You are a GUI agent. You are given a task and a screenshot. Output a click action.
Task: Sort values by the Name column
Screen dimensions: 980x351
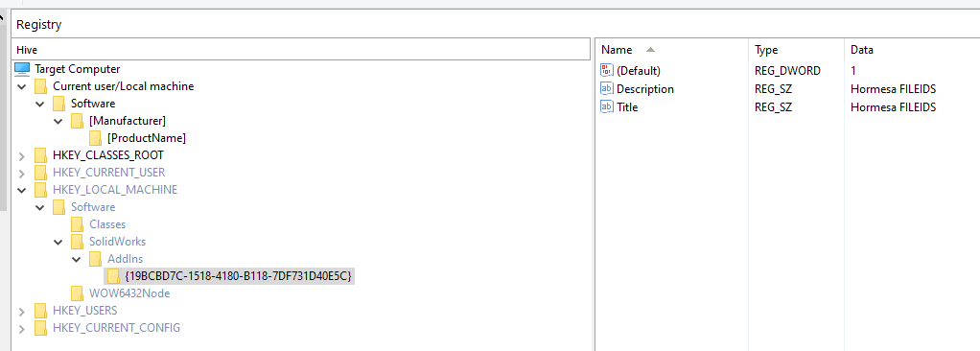[x=671, y=50]
